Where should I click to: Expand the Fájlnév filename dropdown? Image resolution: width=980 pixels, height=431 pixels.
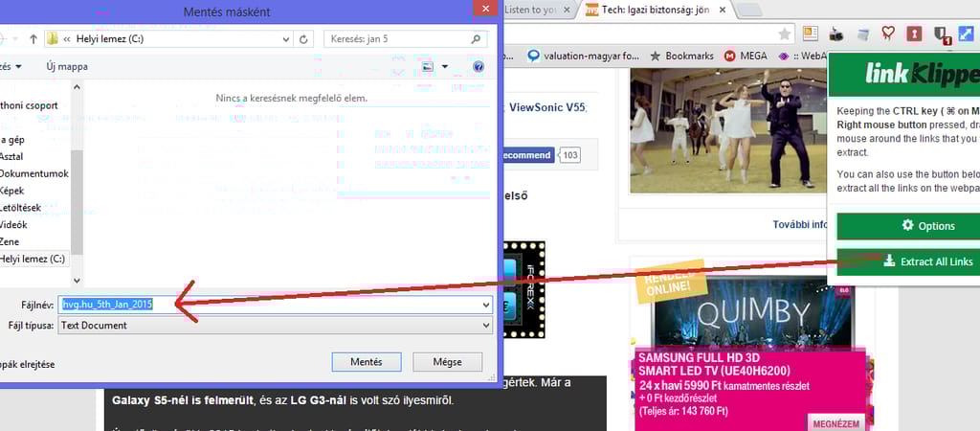click(487, 305)
